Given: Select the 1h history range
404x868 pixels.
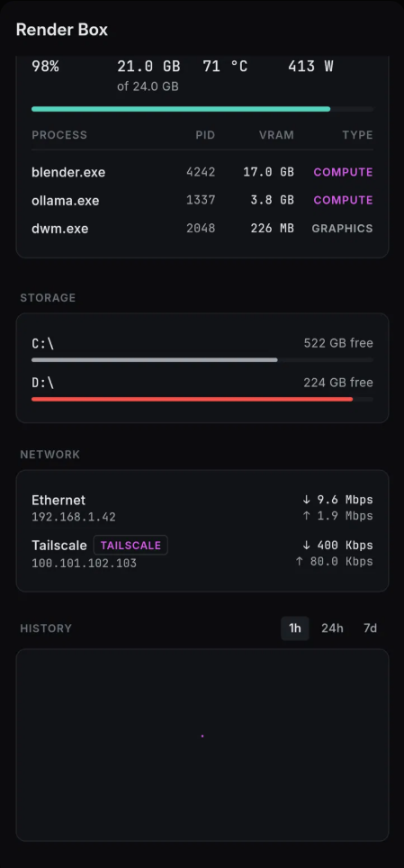Looking at the screenshot, I should [295, 628].
